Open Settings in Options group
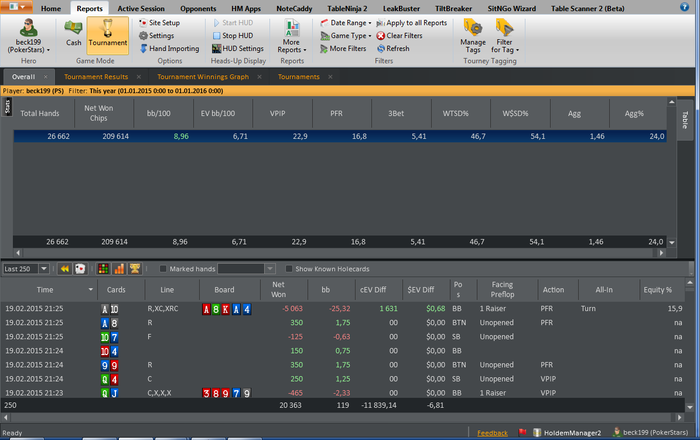Viewport: 700px width, 440px height. point(156,36)
